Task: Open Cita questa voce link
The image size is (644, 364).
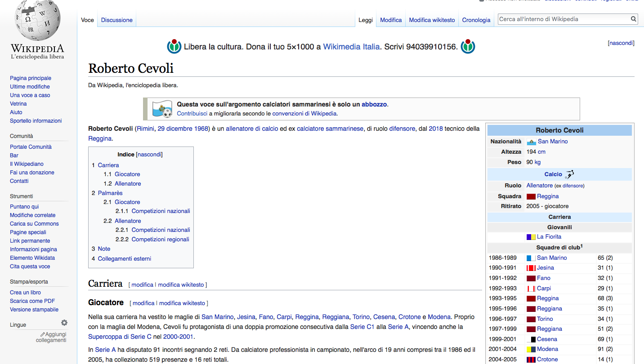Action: 30,266
